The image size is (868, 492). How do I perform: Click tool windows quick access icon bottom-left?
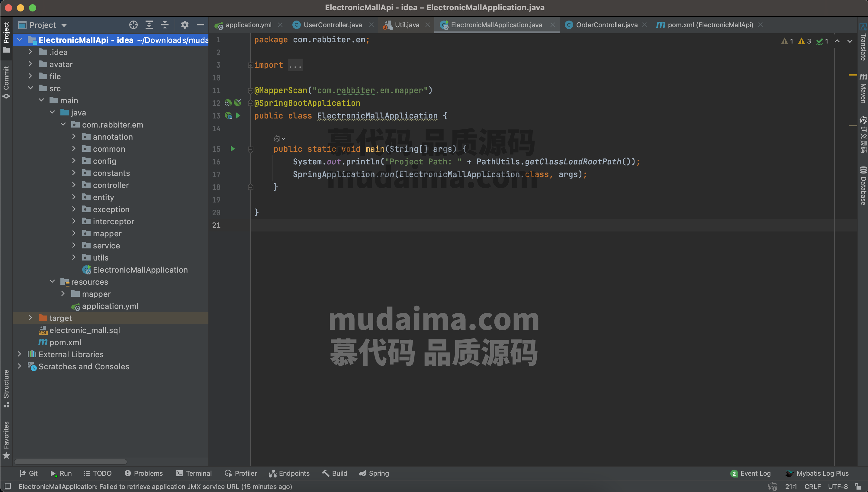pyautogui.click(x=7, y=486)
